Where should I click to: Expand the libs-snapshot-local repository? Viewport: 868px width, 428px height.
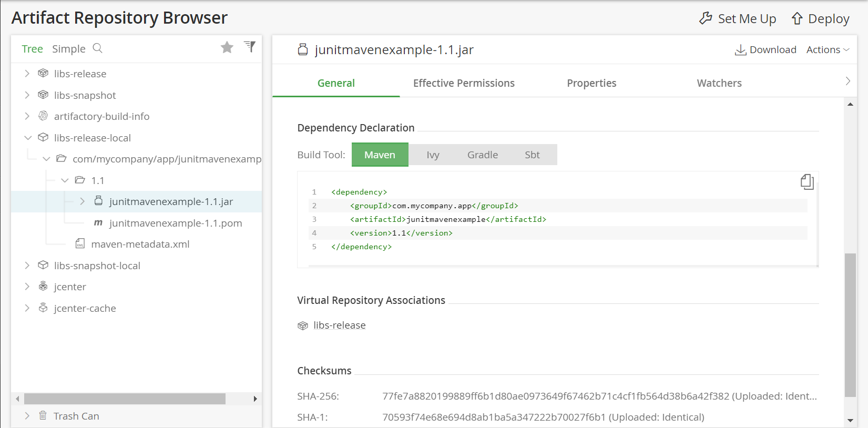[27, 266]
